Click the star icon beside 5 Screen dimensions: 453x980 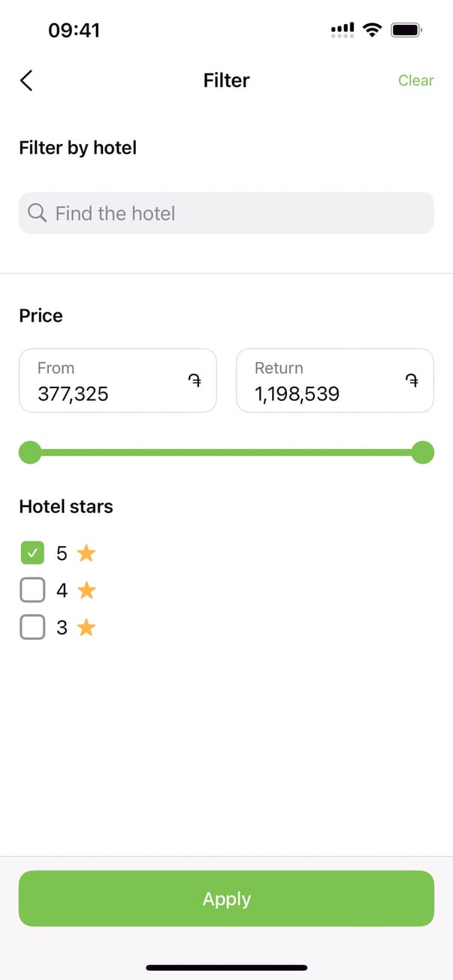[86, 553]
